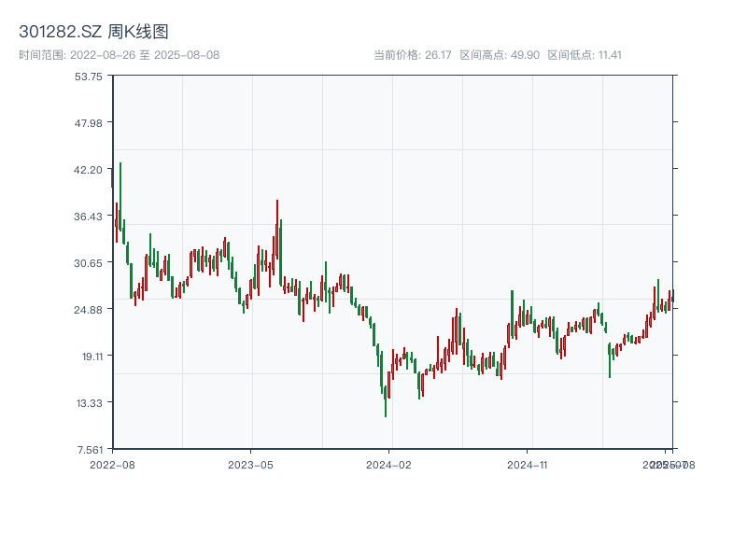Click the 2022-08 x-axis date label
This screenshot has width=747, height=560.
click(x=112, y=464)
